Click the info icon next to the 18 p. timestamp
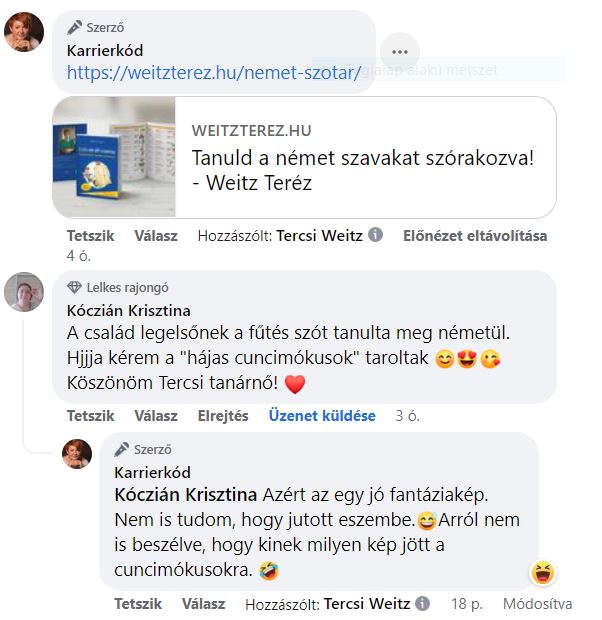602x620 pixels. [422, 603]
